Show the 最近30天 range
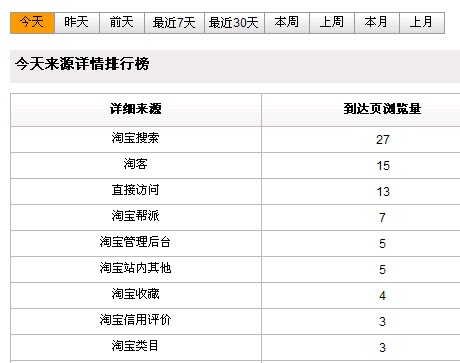The image size is (460, 363). tap(234, 23)
